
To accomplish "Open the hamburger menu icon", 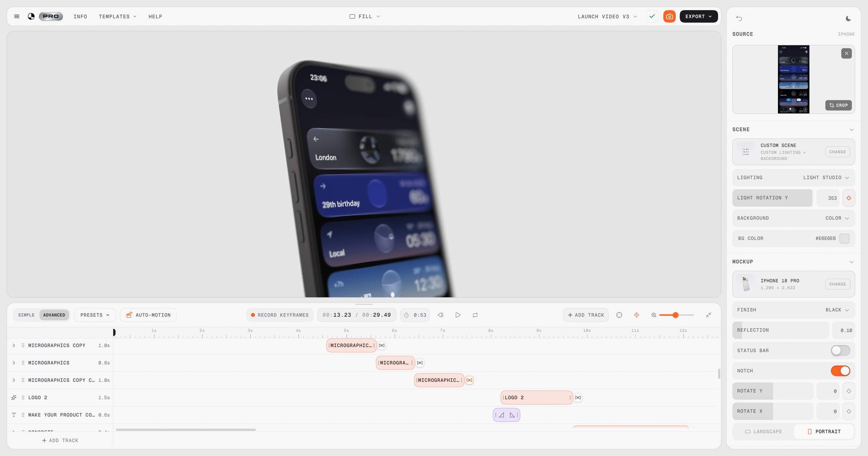I will pyautogui.click(x=17, y=16).
